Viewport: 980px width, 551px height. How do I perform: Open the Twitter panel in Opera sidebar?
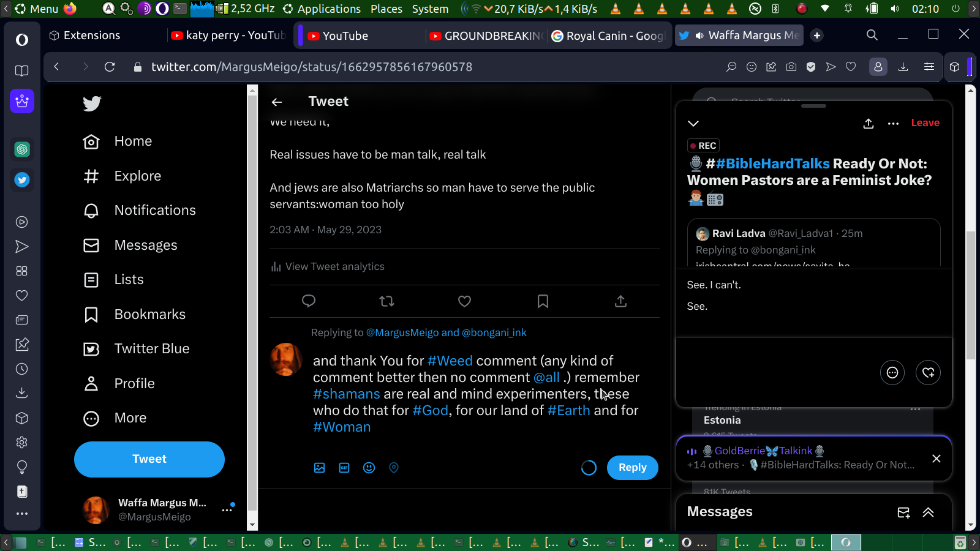pos(22,180)
